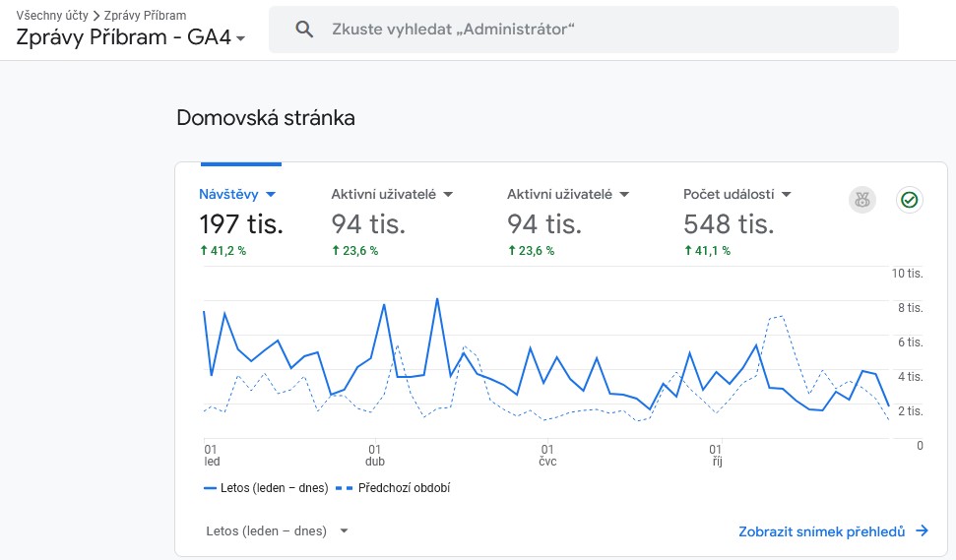Switch to the 548 tis. metric tab
The height and width of the screenshot is (560, 956).
(x=728, y=224)
